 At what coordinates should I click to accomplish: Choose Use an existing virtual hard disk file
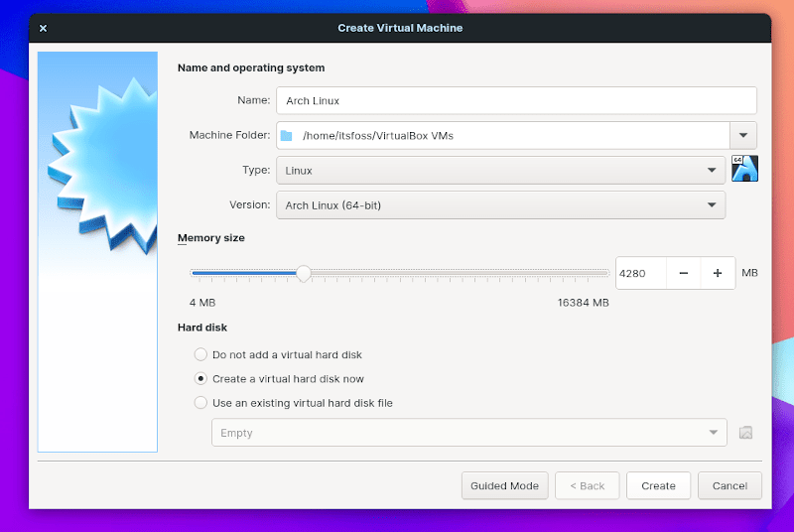click(x=201, y=403)
